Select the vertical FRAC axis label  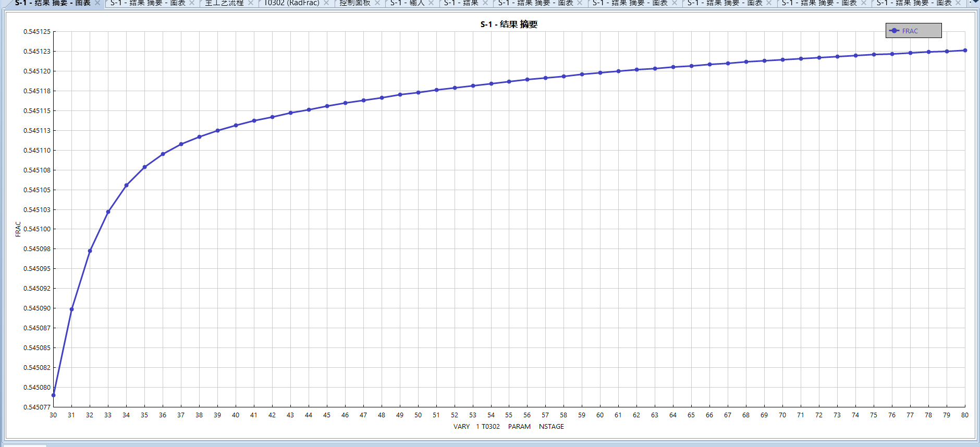click(x=18, y=229)
